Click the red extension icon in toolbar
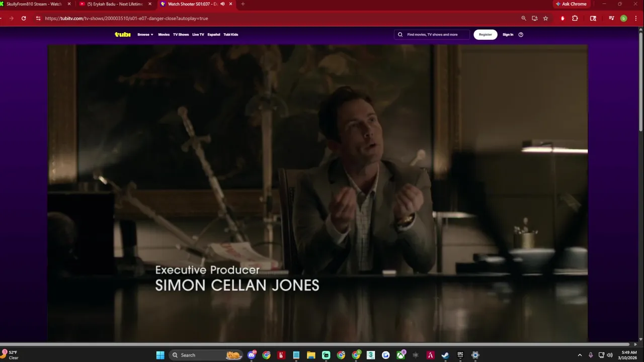This screenshot has width=644, height=362. [562, 18]
